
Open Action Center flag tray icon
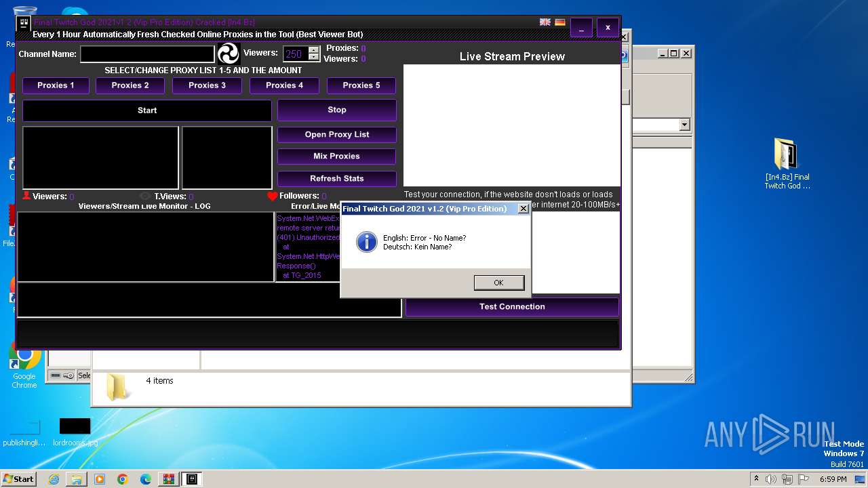coord(804,479)
